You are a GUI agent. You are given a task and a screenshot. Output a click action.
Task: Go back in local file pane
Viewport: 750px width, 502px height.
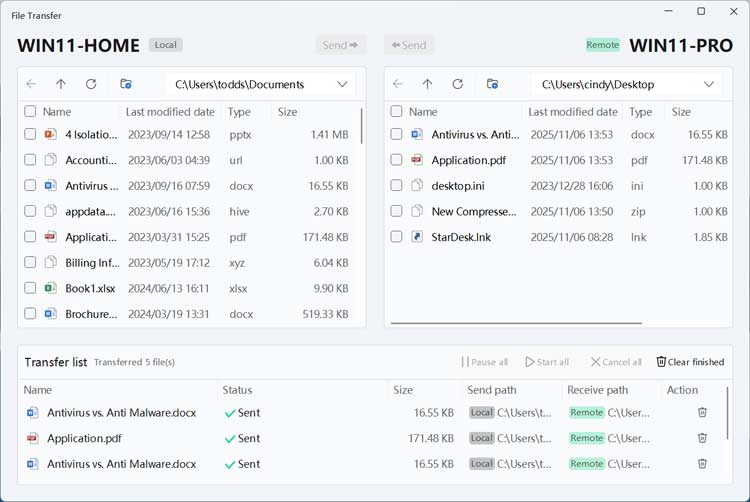point(32,84)
